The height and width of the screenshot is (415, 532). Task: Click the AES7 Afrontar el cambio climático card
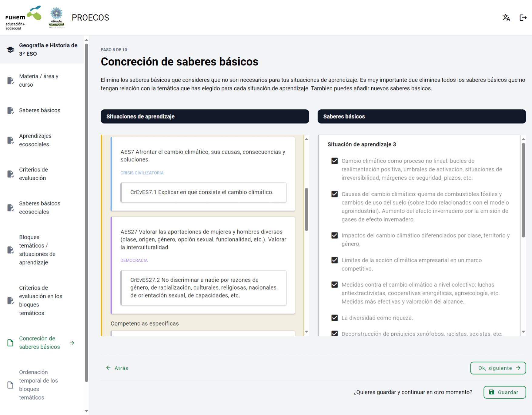[203, 174]
